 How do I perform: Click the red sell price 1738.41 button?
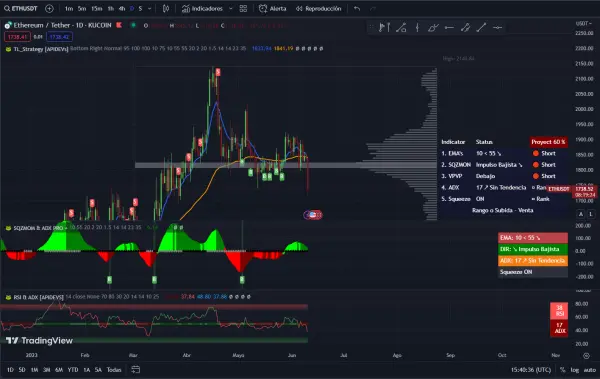17,37
